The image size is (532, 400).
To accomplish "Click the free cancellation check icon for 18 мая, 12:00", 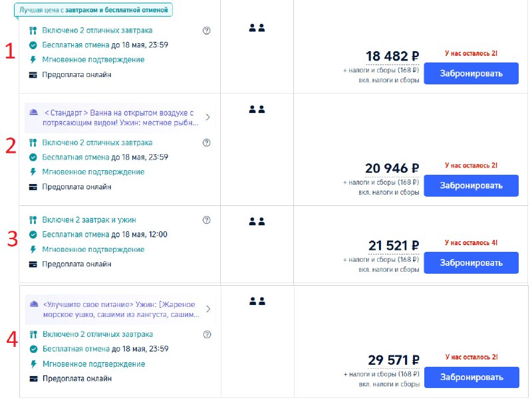I will (33, 235).
